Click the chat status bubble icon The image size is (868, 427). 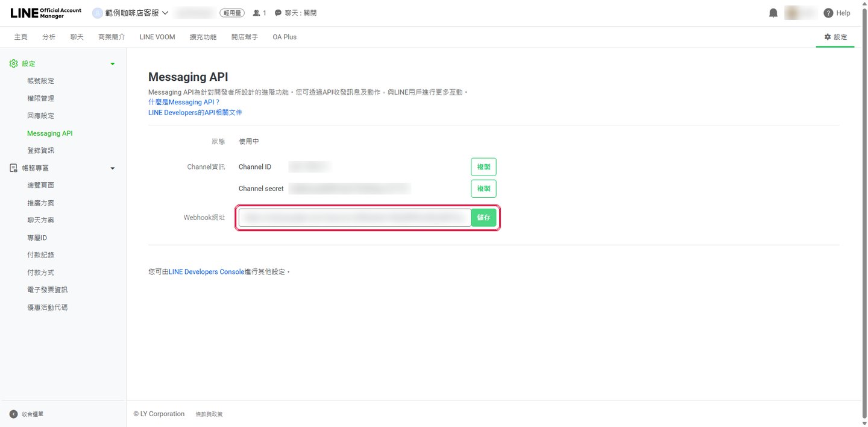click(278, 13)
